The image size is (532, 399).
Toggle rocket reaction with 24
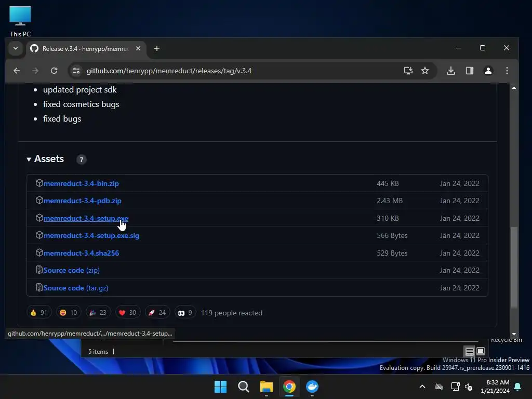coord(157,312)
